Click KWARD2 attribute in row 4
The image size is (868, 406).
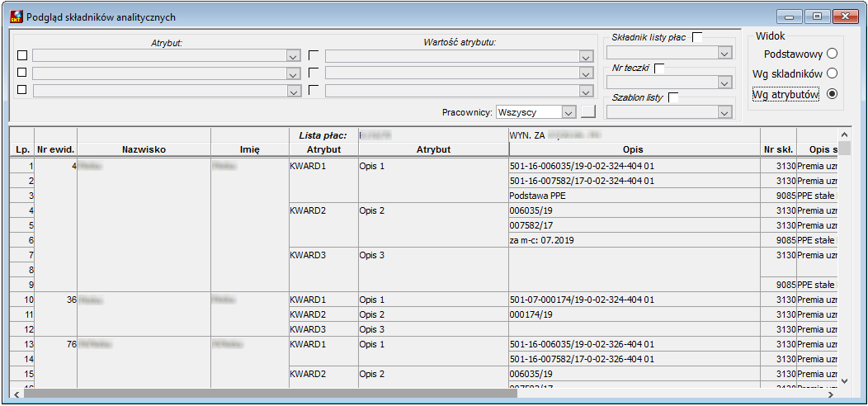(x=323, y=225)
